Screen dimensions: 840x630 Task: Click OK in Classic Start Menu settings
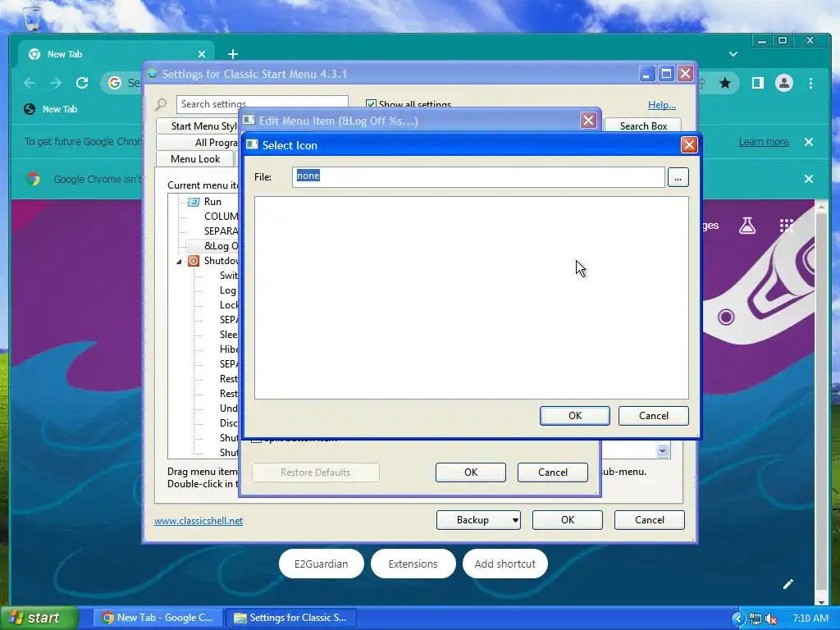568,520
